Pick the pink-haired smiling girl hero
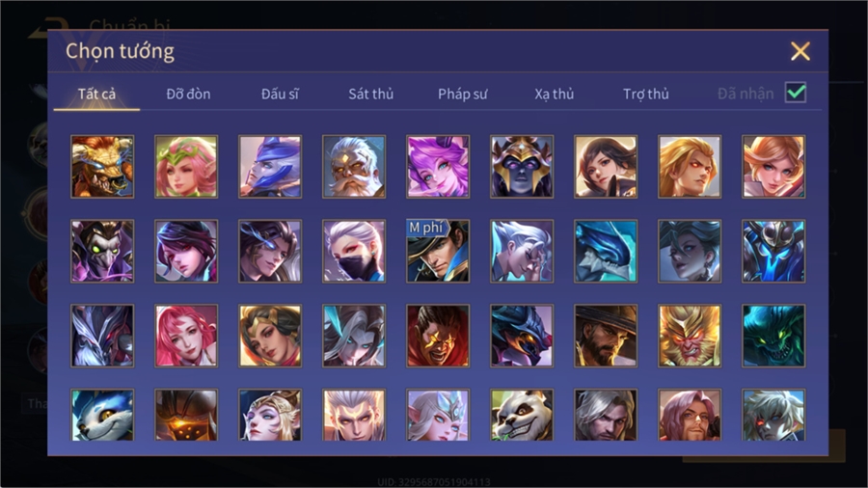This screenshot has height=488, width=868. (186, 336)
